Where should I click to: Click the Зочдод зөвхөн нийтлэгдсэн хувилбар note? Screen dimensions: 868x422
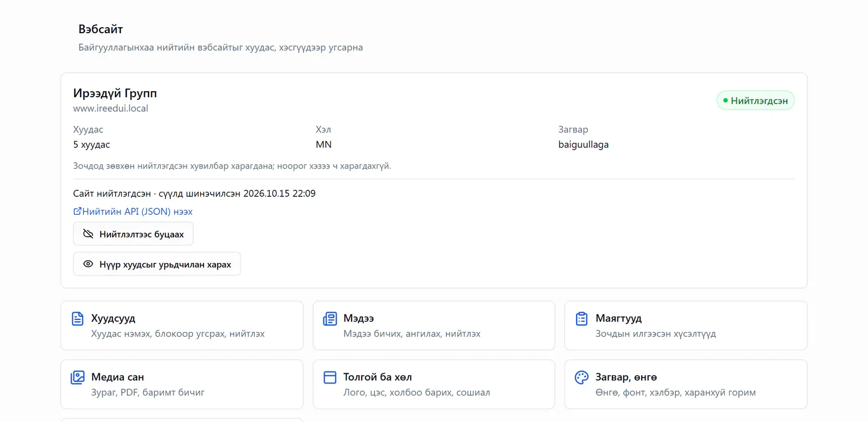click(232, 166)
